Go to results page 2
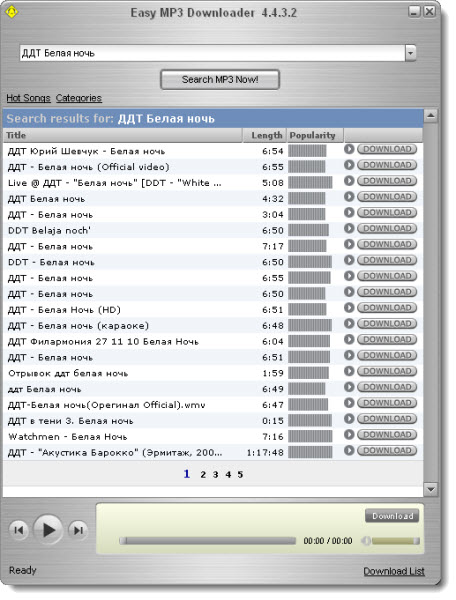 (x=203, y=475)
